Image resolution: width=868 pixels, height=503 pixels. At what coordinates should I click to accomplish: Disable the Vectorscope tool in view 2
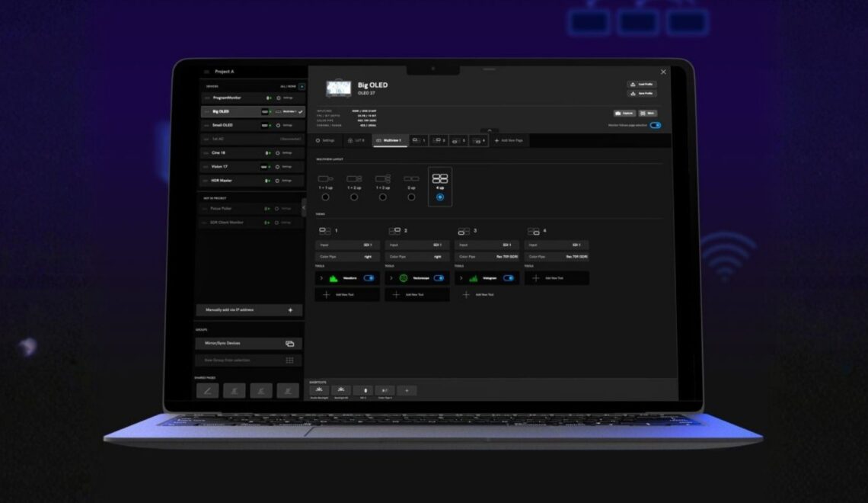(x=439, y=278)
